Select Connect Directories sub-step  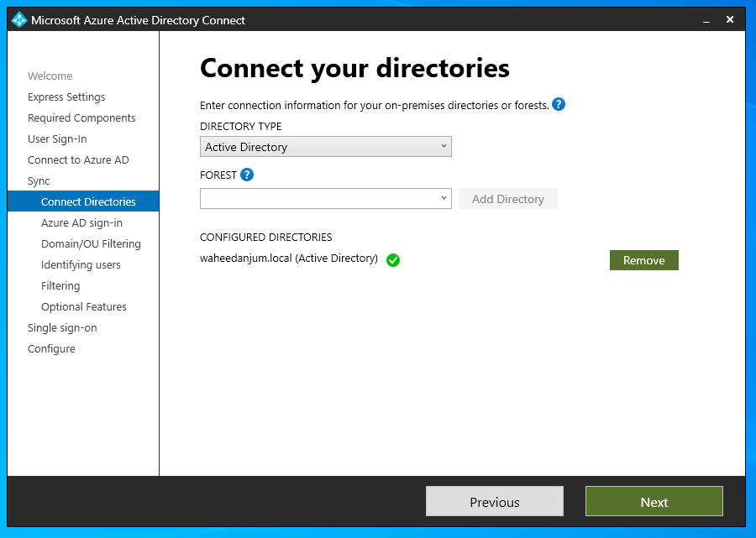83,201
